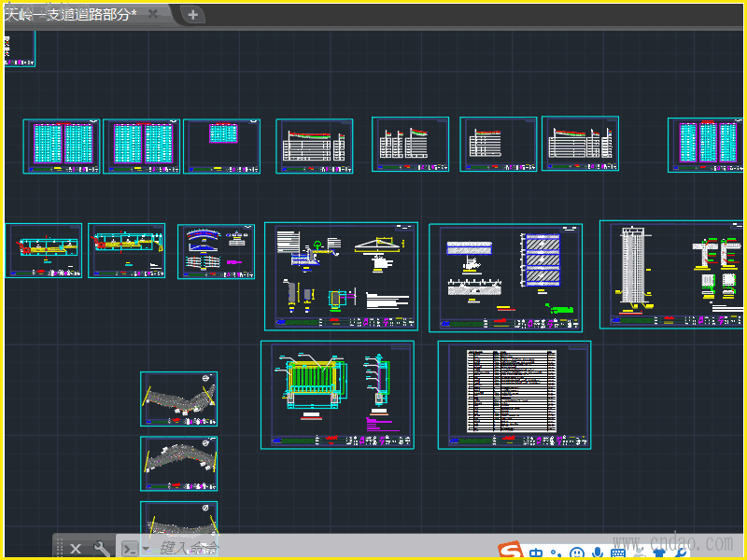Open Sogou skin shirt icon
The image size is (747, 560).
click(660, 553)
